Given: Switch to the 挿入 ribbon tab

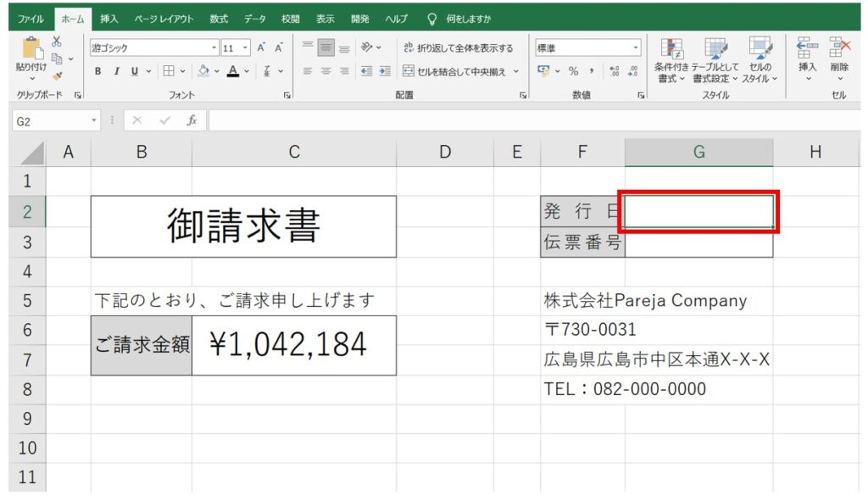Looking at the screenshot, I should (108, 19).
